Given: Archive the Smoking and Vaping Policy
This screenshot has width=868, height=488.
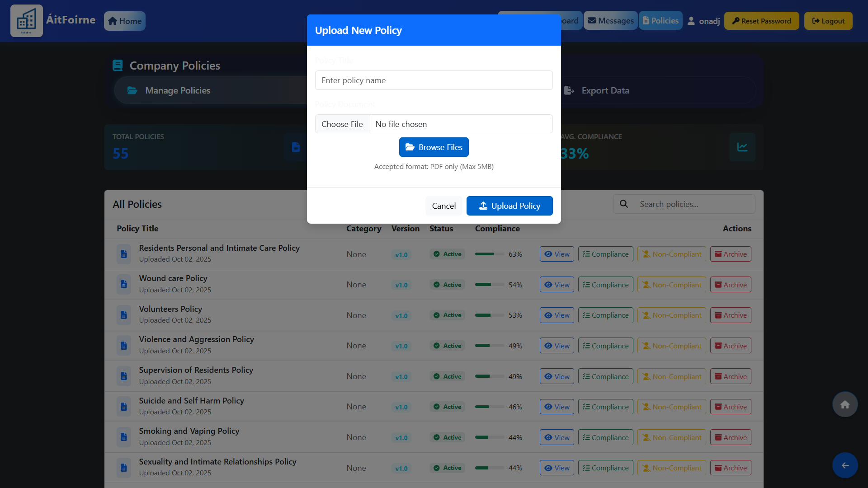Looking at the screenshot, I should point(731,437).
